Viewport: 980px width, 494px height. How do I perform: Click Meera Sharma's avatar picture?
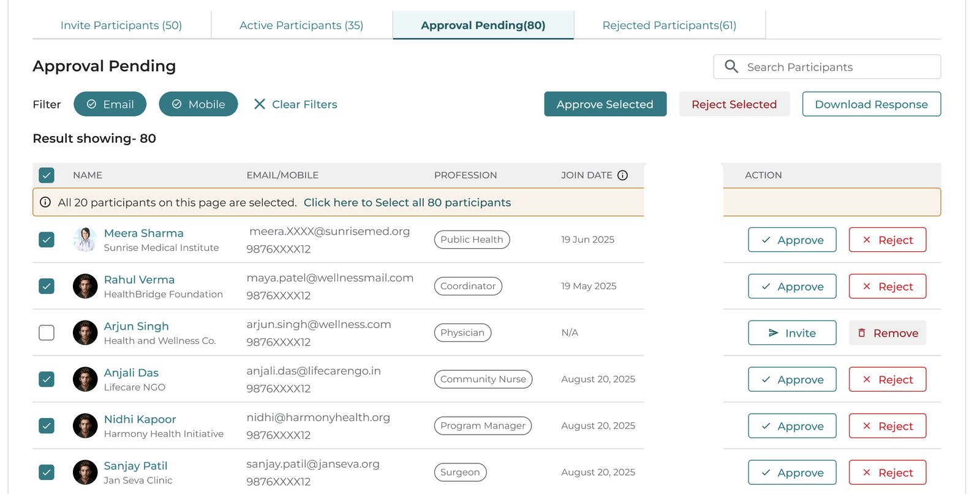[x=85, y=240]
